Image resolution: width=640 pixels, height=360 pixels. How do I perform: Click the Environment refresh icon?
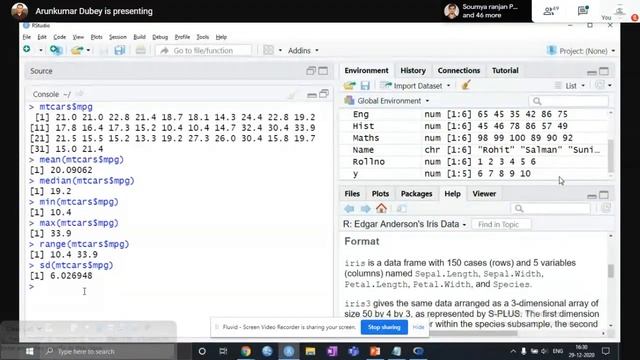click(x=600, y=85)
